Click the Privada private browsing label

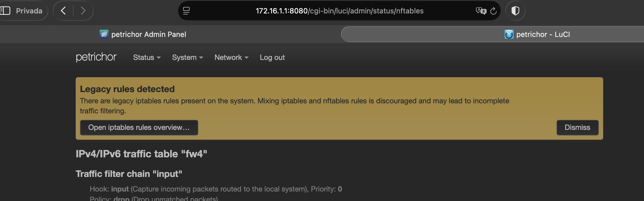[29, 11]
